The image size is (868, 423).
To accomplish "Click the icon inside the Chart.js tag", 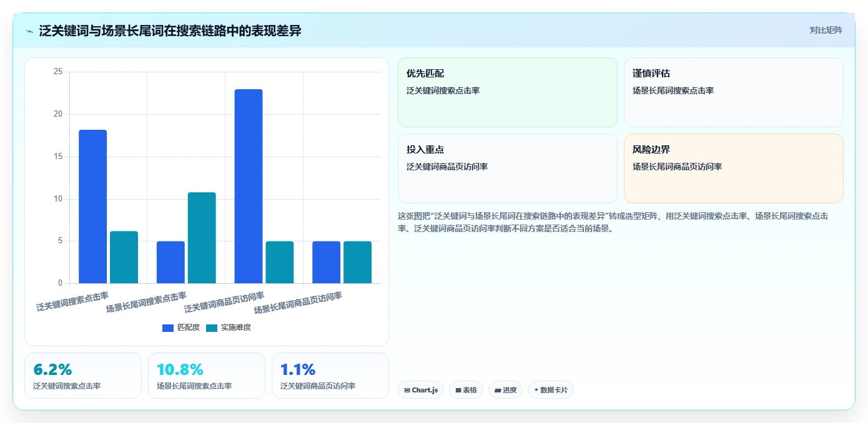I will coord(407,390).
